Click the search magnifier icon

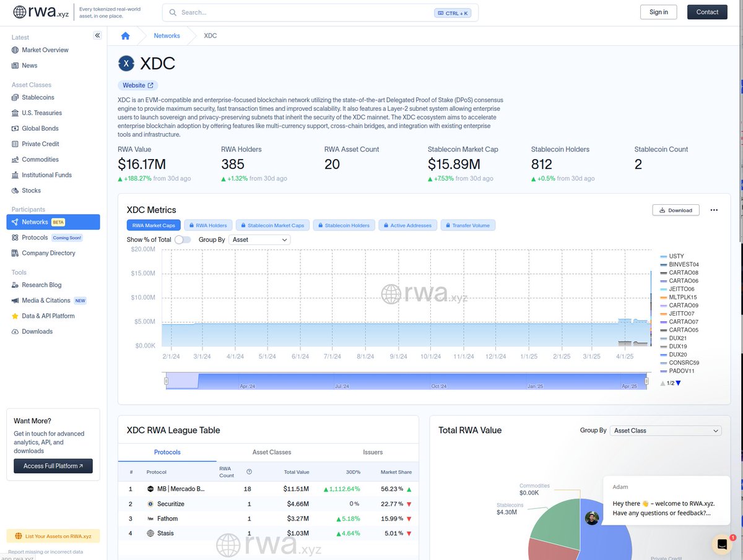point(172,12)
